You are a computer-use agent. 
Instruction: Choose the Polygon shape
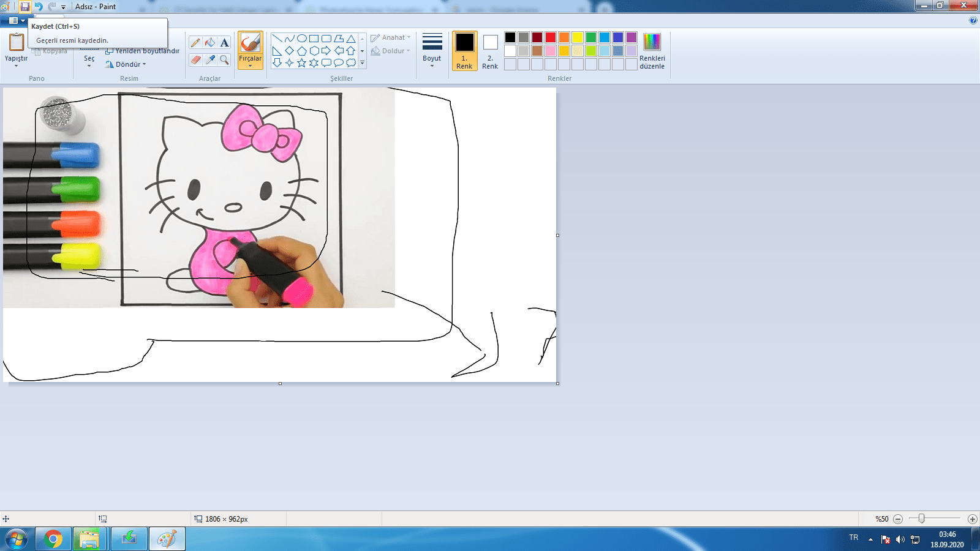(x=339, y=39)
